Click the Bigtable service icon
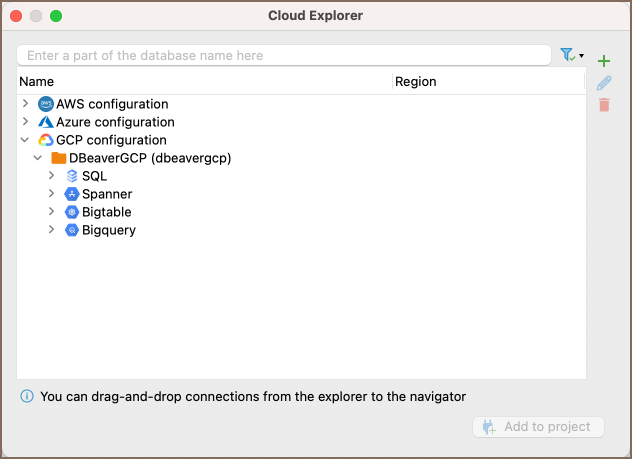Viewport: 632px width, 459px height. pos(71,212)
